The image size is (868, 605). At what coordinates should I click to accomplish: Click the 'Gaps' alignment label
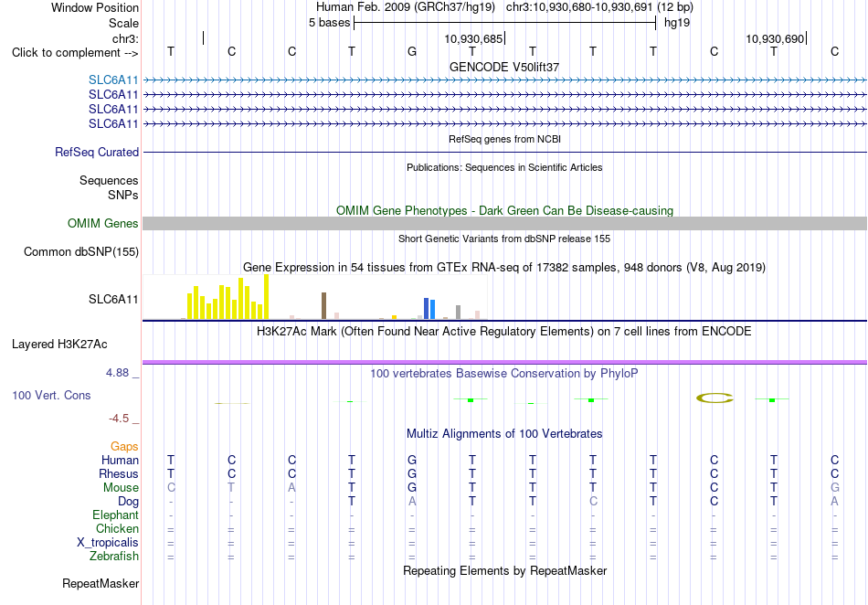124,446
